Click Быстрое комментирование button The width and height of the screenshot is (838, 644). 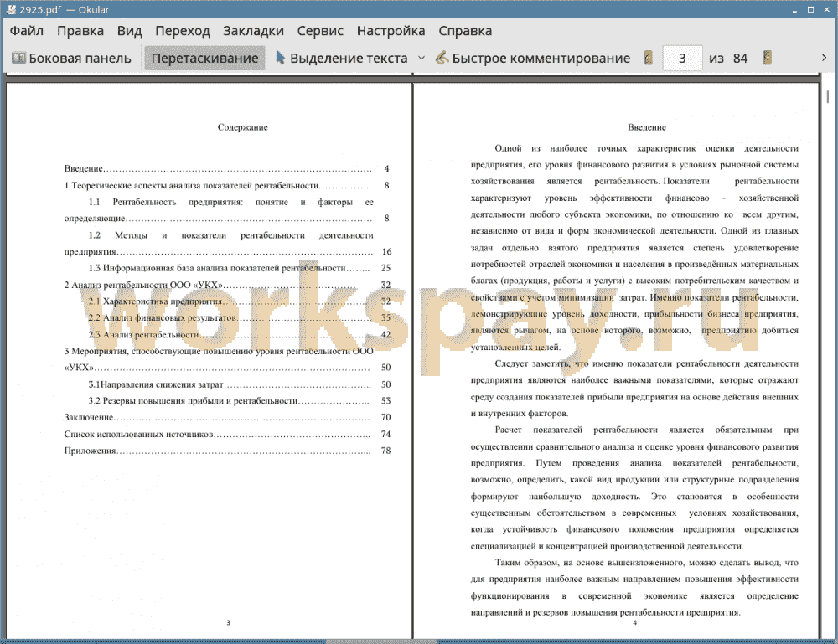tap(532, 59)
